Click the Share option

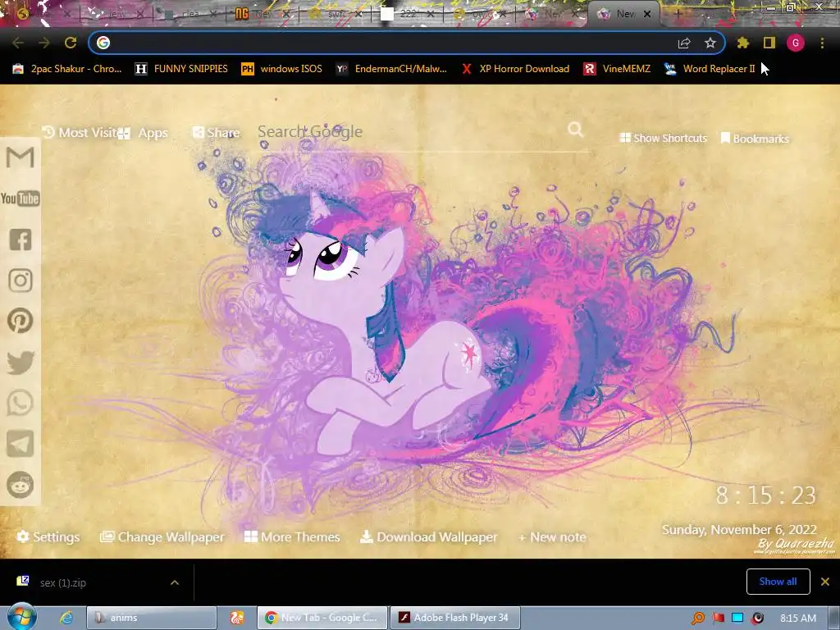tap(216, 132)
